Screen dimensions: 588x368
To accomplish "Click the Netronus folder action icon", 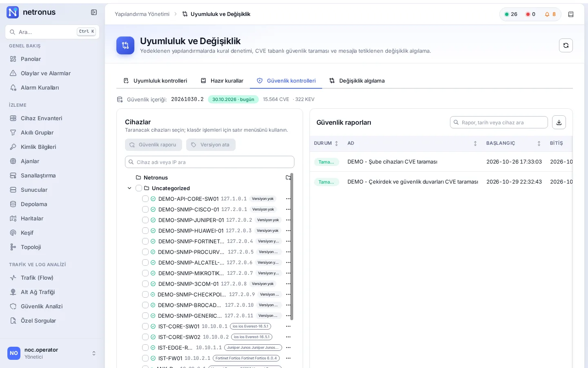I will (x=288, y=177).
